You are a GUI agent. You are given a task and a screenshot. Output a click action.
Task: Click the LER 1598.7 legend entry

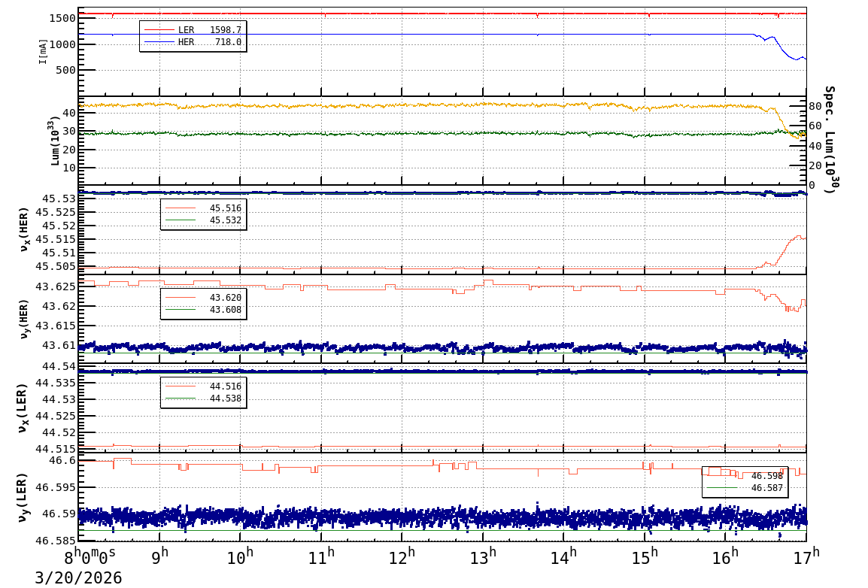pyautogui.click(x=193, y=30)
